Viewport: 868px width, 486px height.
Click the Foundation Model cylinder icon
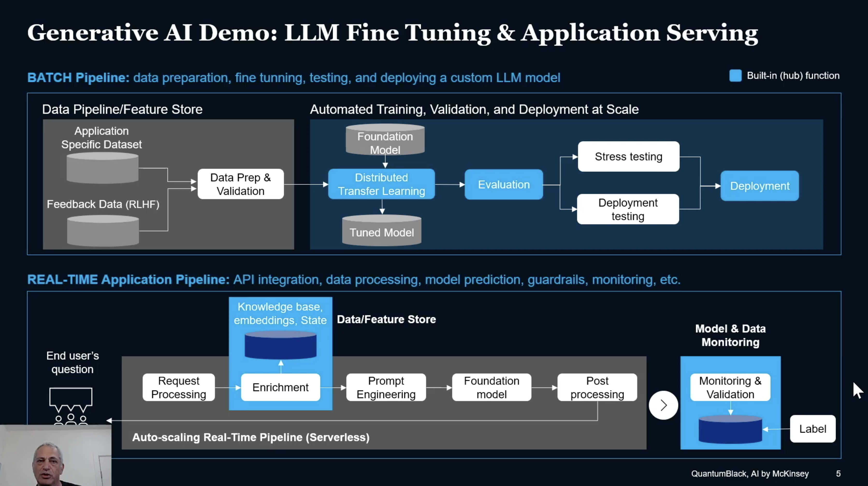385,140
